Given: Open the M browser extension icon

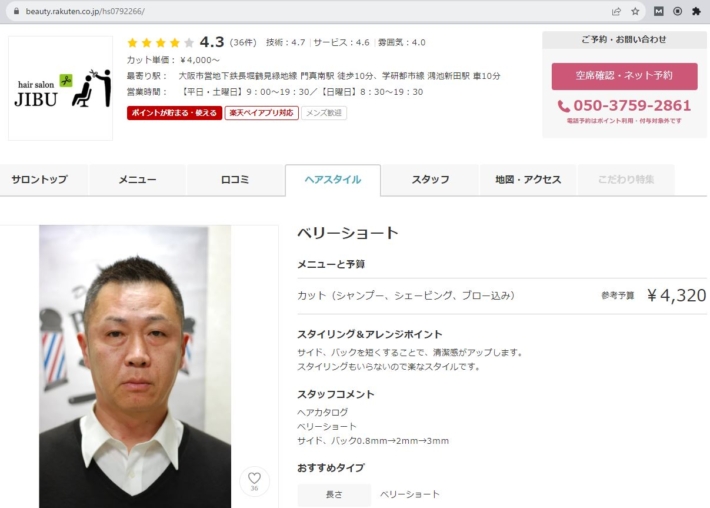Looking at the screenshot, I should click(659, 11).
